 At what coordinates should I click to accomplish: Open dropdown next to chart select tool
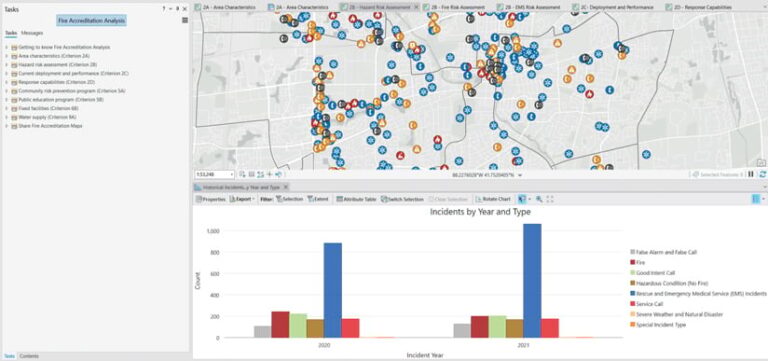[x=529, y=199]
